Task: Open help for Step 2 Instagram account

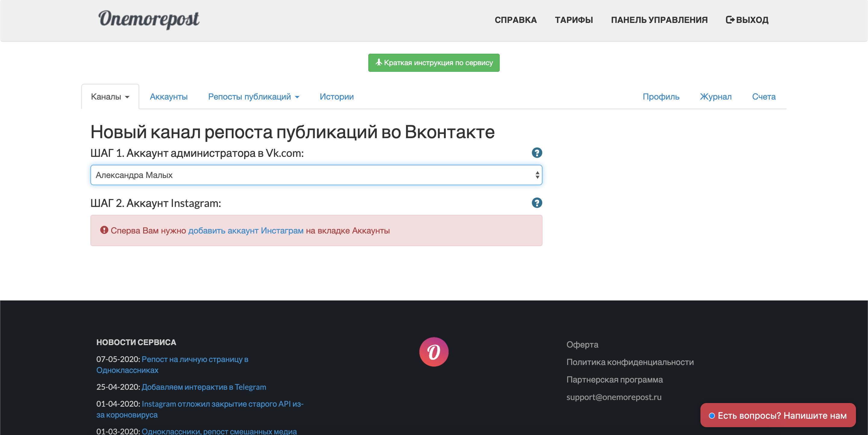Action: [x=537, y=203]
